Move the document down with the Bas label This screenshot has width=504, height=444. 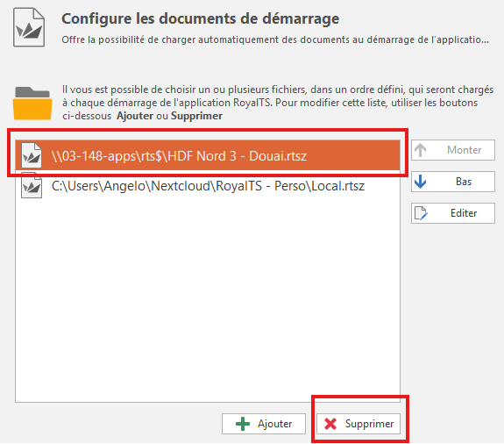pos(464,182)
